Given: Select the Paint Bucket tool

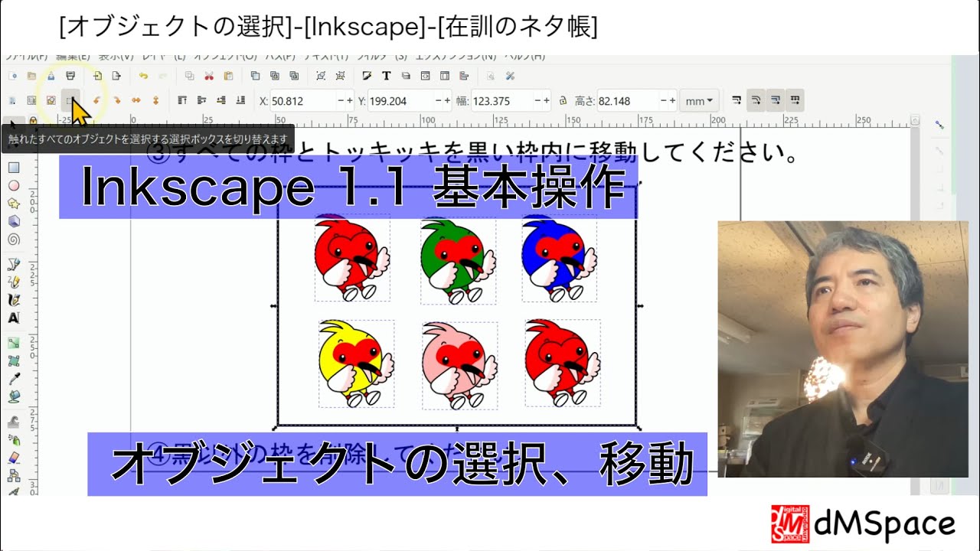Looking at the screenshot, I should (13, 396).
